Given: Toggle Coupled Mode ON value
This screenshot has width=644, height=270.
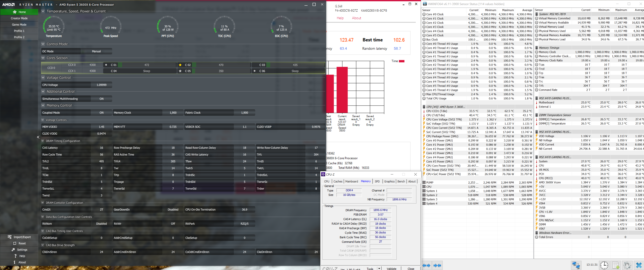Looking at the screenshot, I should (x=101, y=113).
